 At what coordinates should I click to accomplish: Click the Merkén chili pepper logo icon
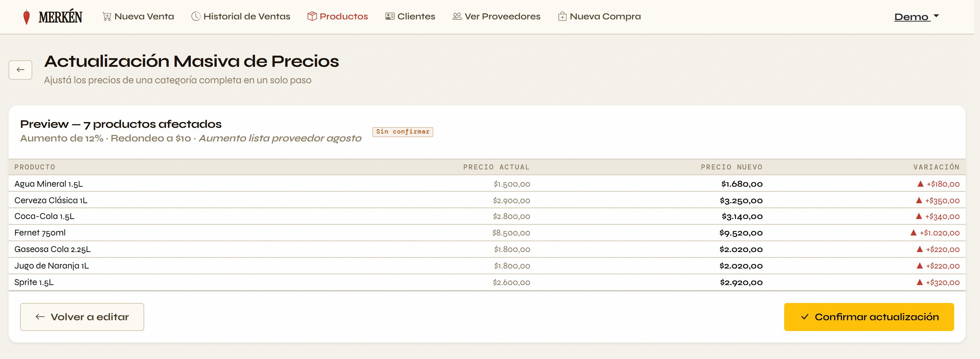[26, 17]
